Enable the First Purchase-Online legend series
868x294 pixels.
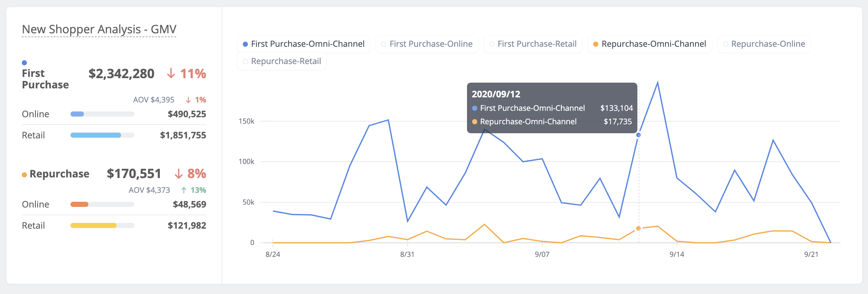(427, 44)
